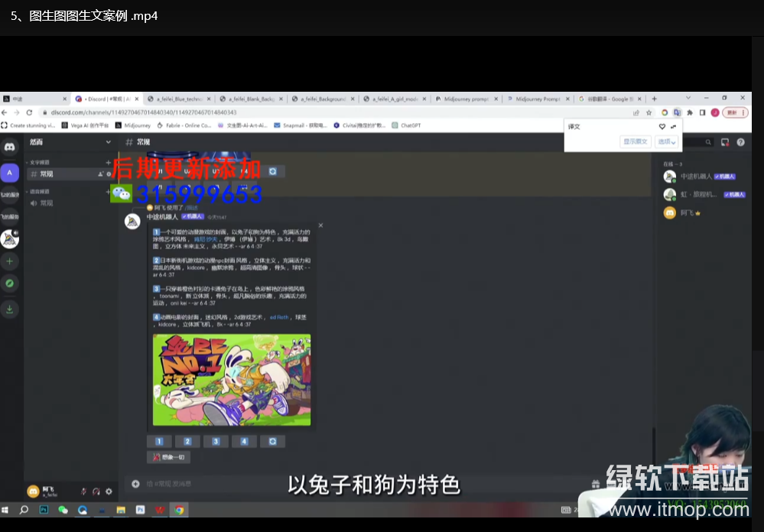
Task: Open the explore discoverable servers compass icon
Action: pos(9,284)
